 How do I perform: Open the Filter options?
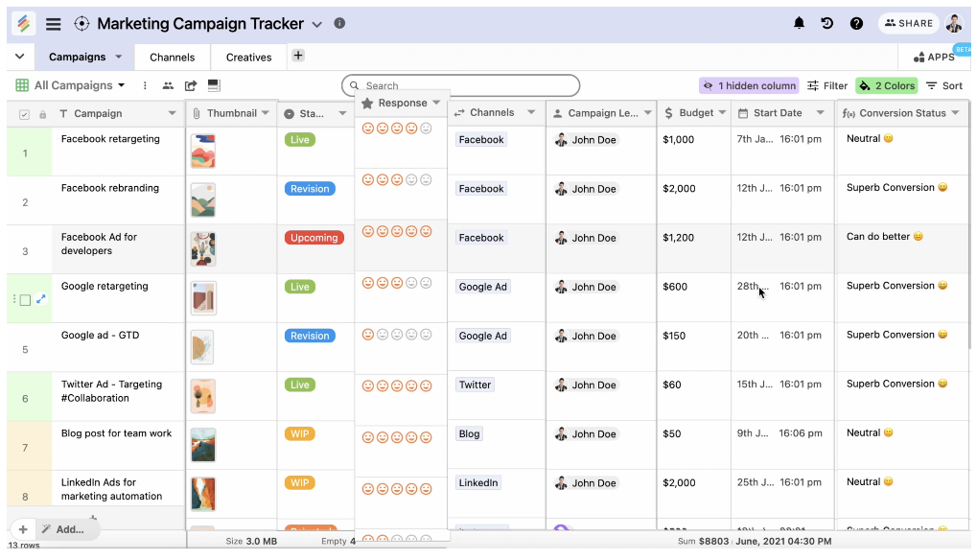pos(827,86)
